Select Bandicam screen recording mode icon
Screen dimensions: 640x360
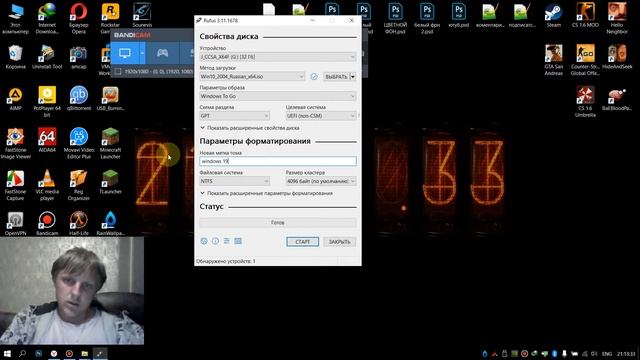(x=124, y=53)
